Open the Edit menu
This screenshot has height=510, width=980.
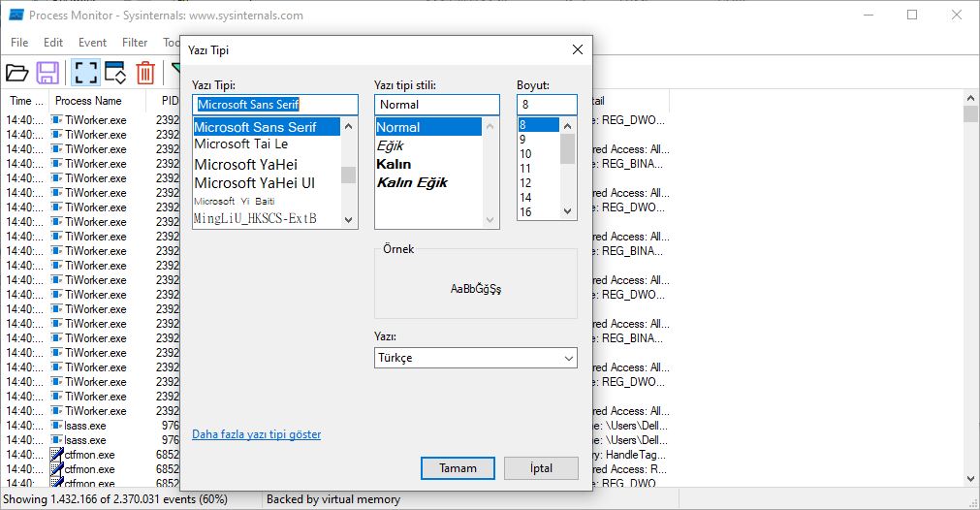point(53,43)
